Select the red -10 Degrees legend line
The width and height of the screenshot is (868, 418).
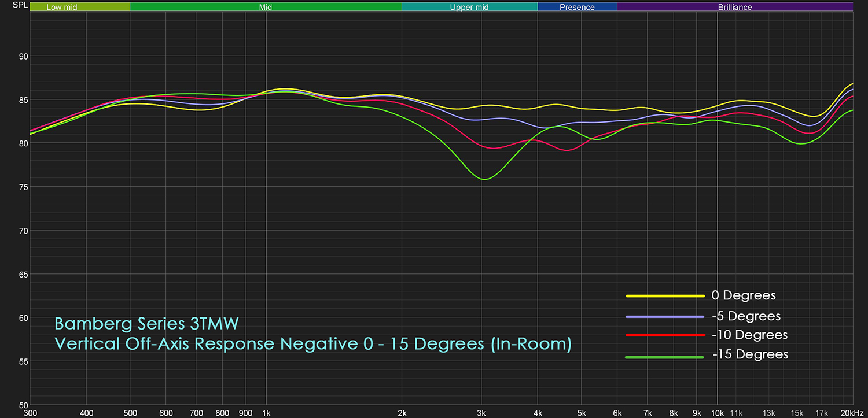(665, 335)
